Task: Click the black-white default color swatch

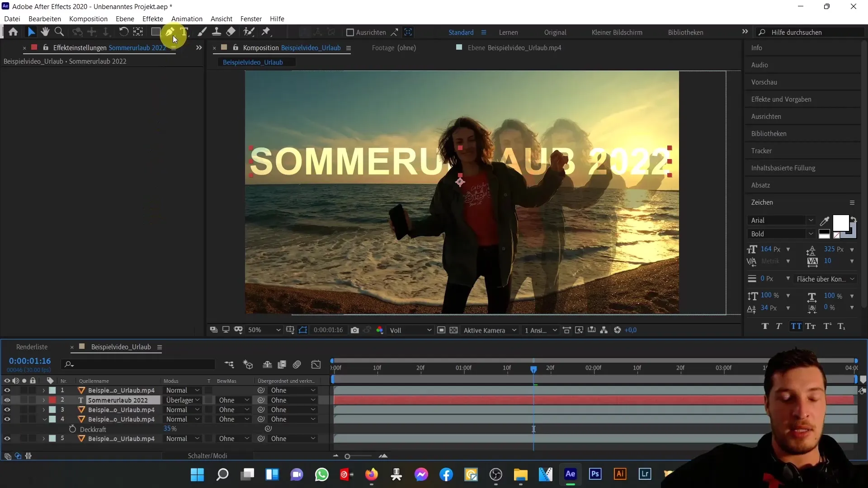Action: [824, 234]
